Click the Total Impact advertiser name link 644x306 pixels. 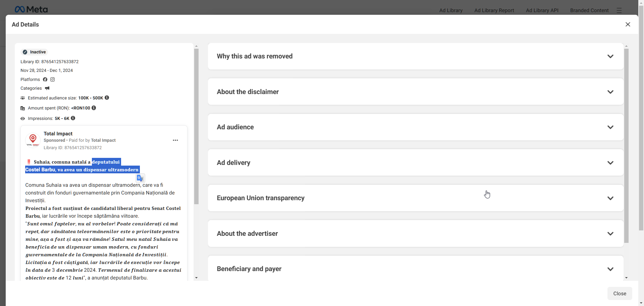pos(58,134)
